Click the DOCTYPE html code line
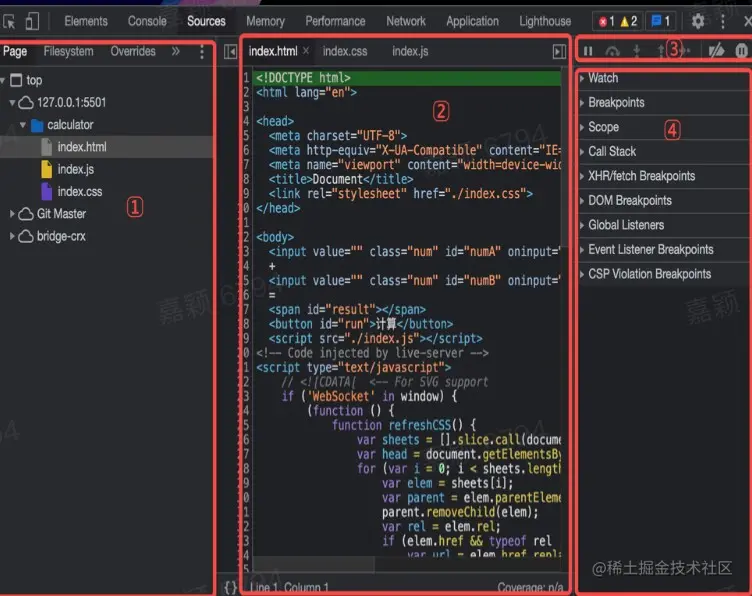The height and width of the screenshot is (596, 752). click(408, 78)
